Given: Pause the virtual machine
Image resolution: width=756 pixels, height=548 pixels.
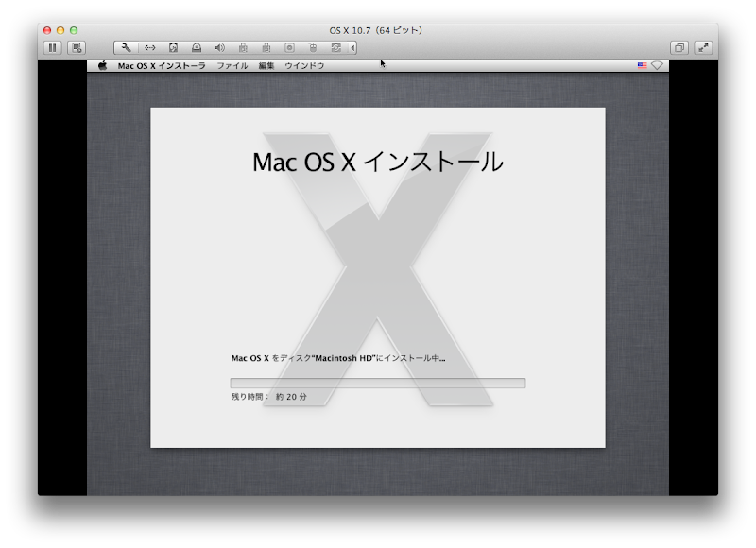Looking at the screenshot, I should point(53,48).
